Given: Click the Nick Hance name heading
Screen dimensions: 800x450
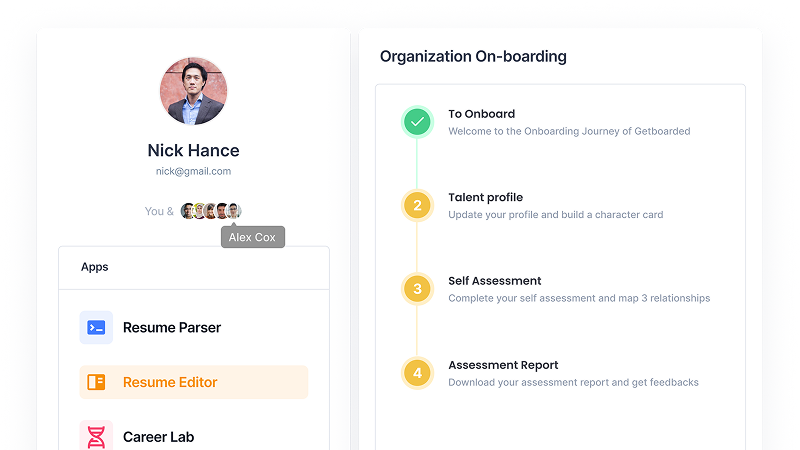Looking at the screenshot, I should pyautogui.click(x=193, y=151).
